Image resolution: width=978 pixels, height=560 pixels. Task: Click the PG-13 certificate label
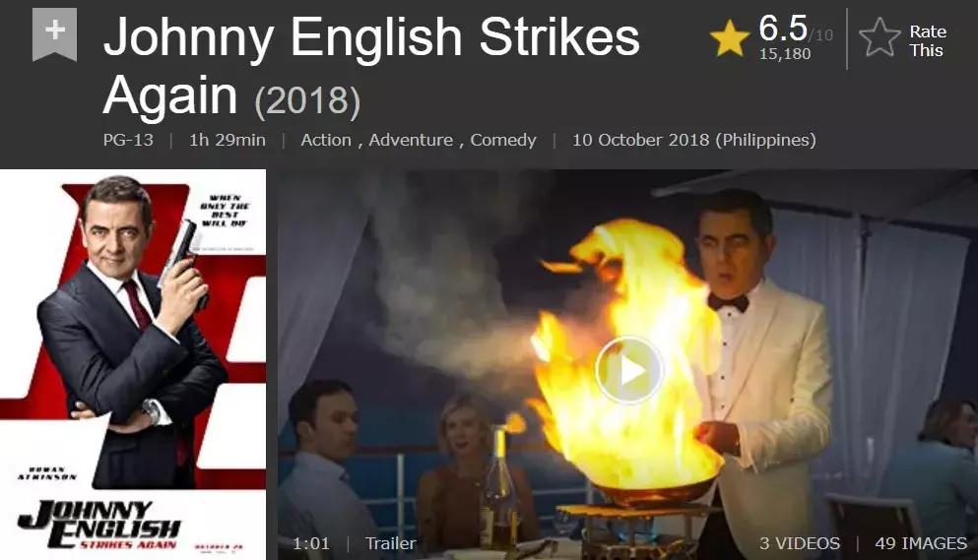click(x=128, y=140)
